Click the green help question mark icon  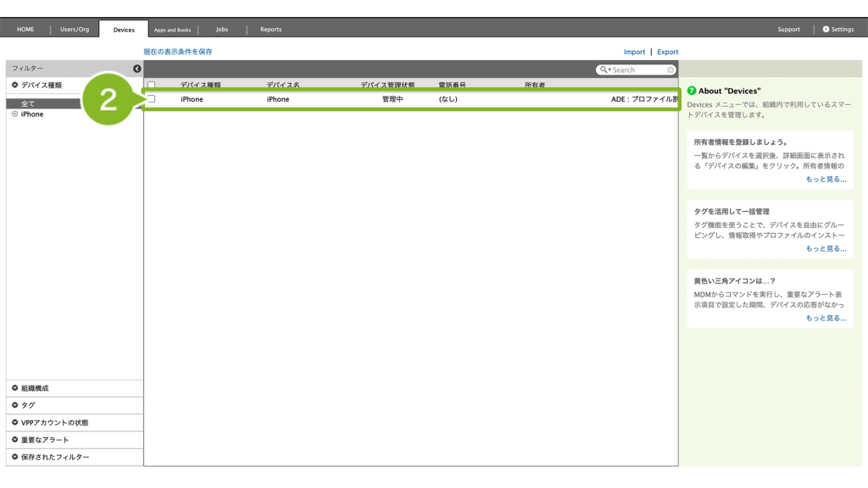click(x=692, y=91)
